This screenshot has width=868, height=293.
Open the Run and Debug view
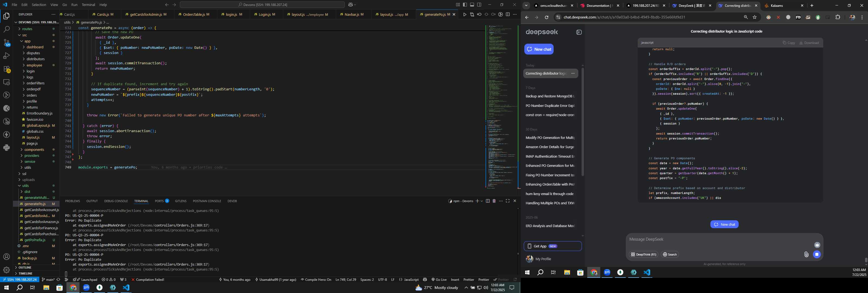[x=7, y=56]
